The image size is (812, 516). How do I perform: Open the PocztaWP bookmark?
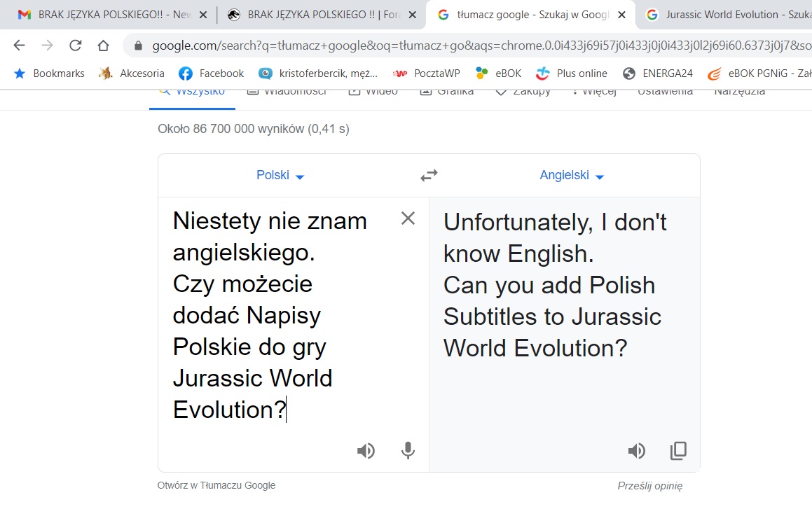pyautogui.click(x=426, y=74)
